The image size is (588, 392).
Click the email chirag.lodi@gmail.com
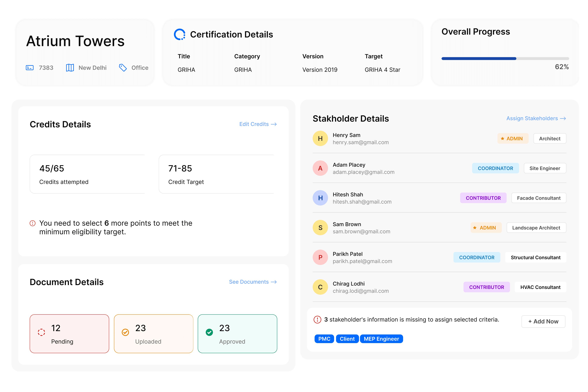pos(361,291)
